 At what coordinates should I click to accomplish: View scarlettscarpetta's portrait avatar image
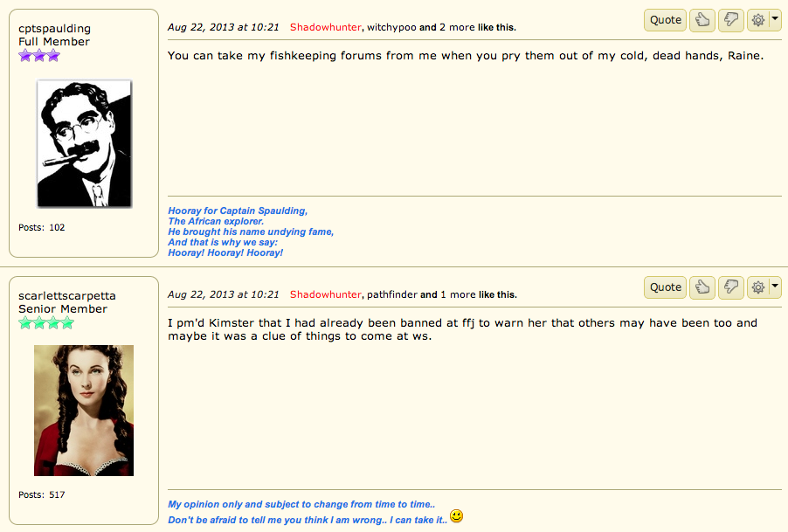tap(84, 411)
